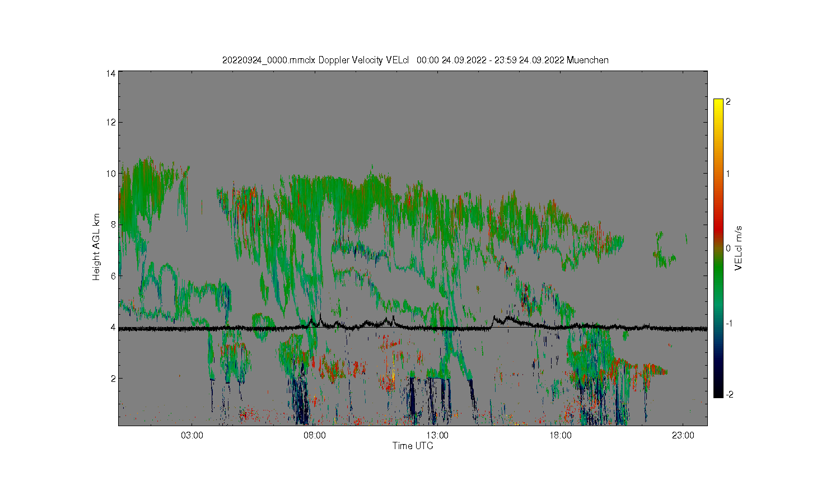Click the 'Height AGL km' y-axis label
The width and height of the screenshot is (840, 504).
click(x=96, y=247)
